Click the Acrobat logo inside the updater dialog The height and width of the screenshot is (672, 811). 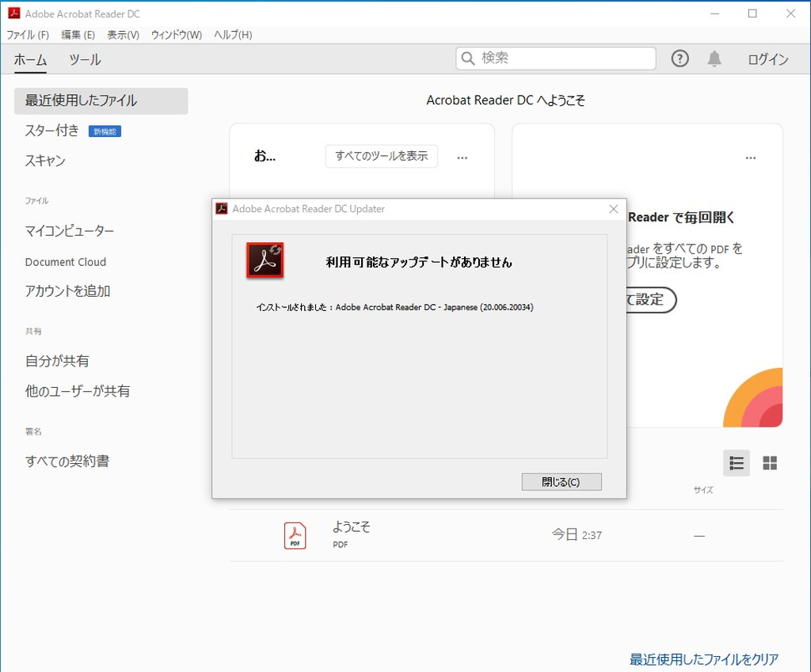point(265,260)
